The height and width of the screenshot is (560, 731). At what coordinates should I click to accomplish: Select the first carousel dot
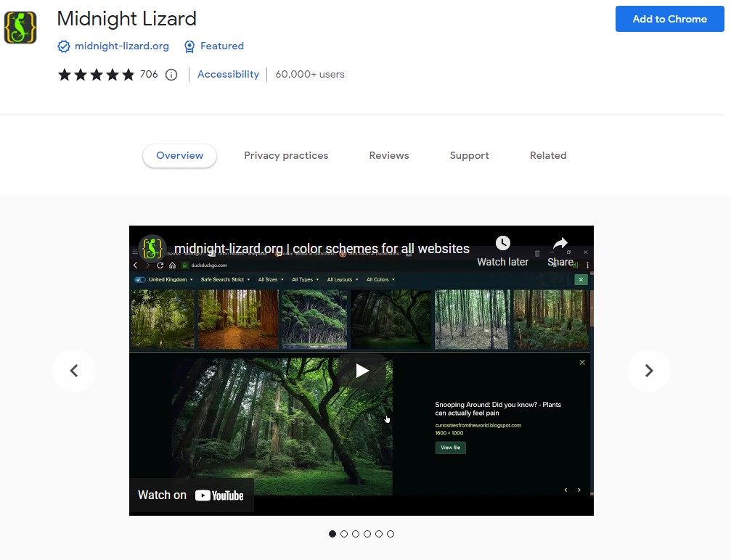pos(332,534)
